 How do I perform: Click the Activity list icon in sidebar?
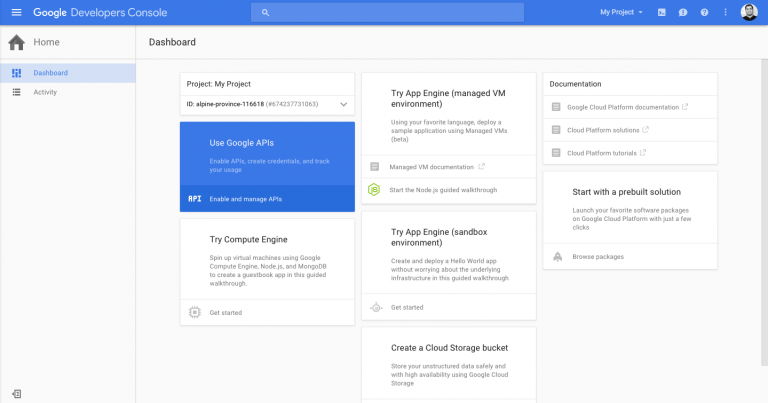click(x=16, y=92)
